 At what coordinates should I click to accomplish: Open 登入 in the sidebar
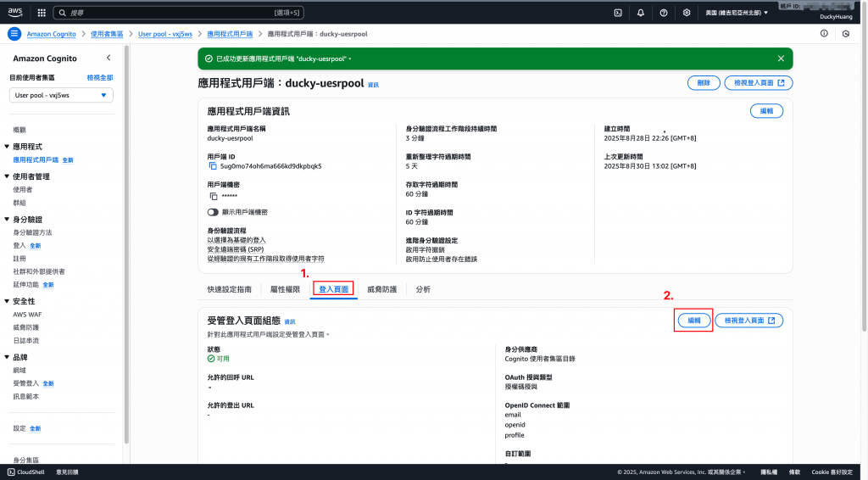point(19,246)
